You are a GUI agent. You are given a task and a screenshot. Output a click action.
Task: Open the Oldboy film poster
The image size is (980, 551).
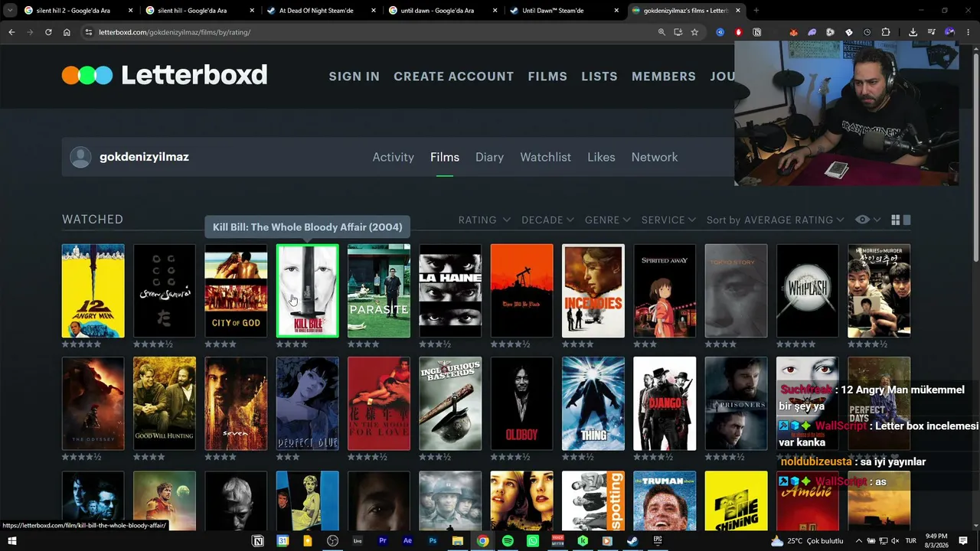tap(521, 403)
